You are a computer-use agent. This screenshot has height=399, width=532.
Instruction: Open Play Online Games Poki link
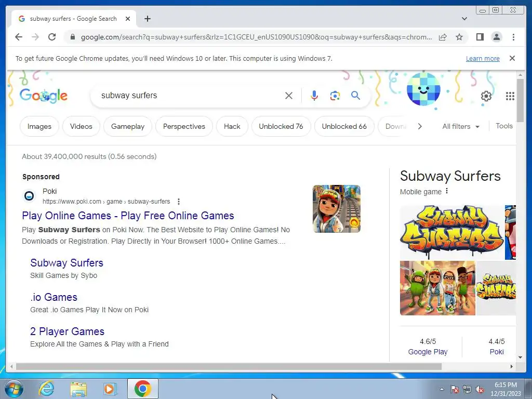point(128,216)
